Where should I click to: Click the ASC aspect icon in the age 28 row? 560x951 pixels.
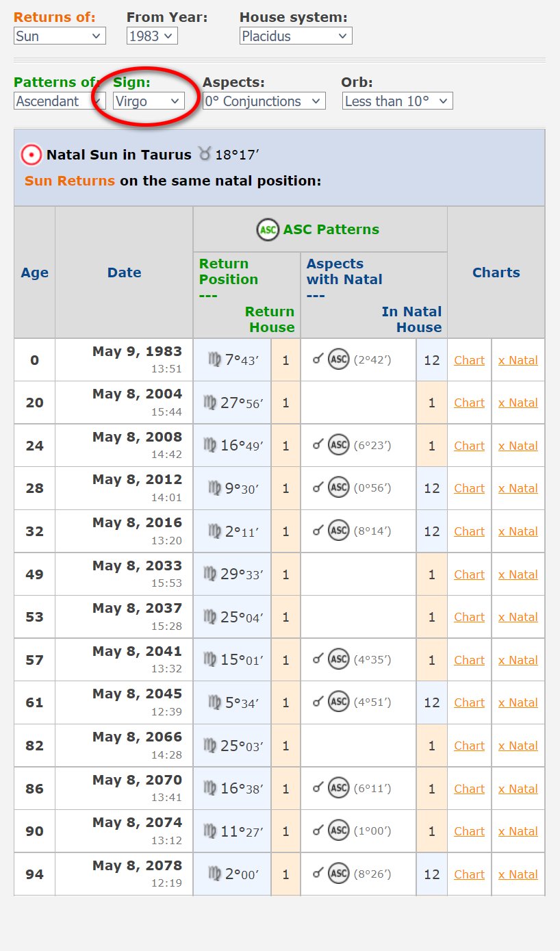coord(338,487)
